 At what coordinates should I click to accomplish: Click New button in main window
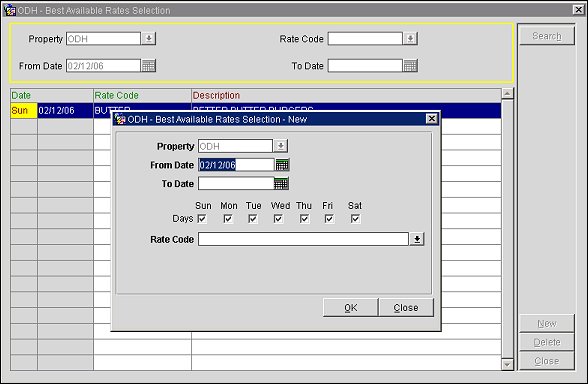coord(547,323)
